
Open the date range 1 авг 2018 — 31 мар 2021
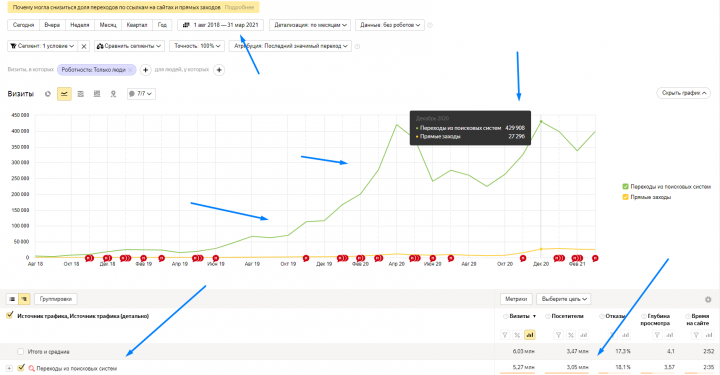click(220, 25)
